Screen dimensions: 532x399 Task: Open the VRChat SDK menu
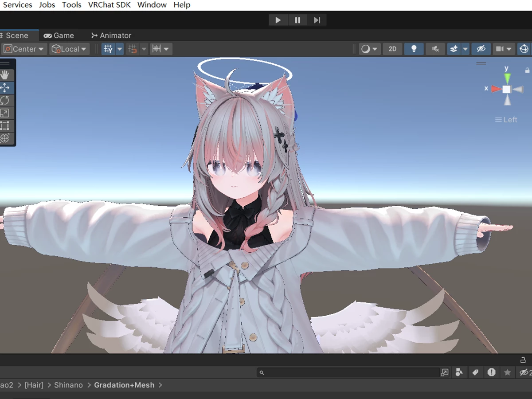tap(110, 5)
